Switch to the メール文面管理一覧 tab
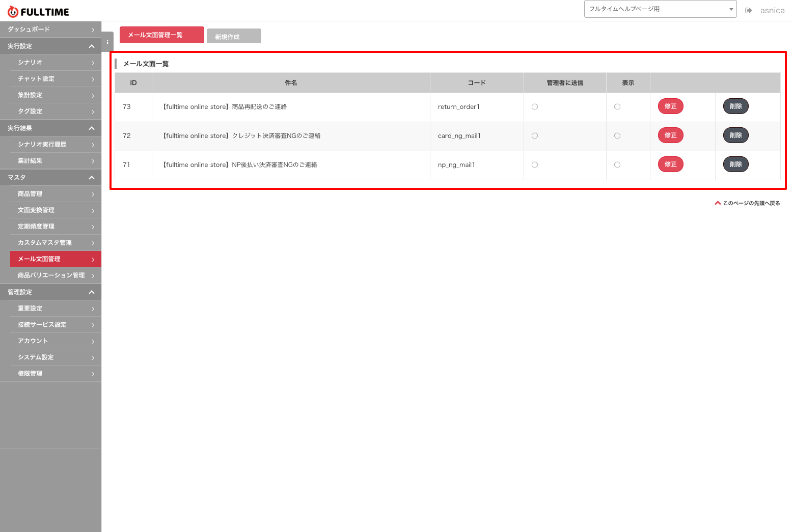The height and width of the screenshot is (532, 793). click(162, 35)
